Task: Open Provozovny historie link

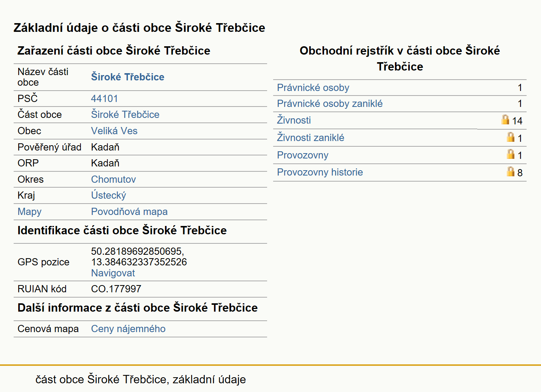Action: click(x=320, y=172)
